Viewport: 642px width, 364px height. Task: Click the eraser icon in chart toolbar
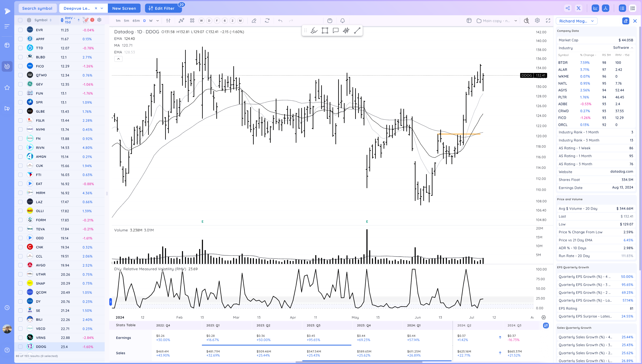coord(254,21)
